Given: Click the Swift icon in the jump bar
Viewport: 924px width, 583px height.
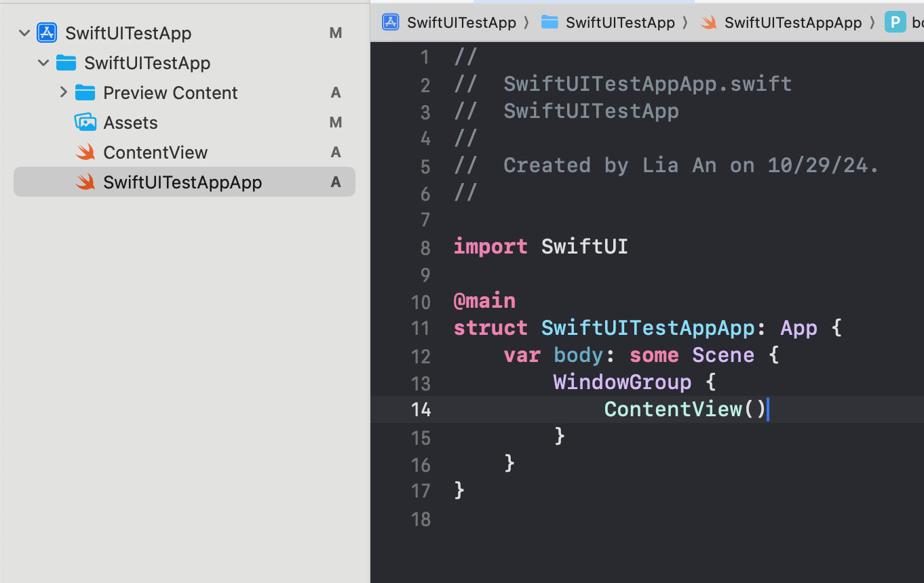Looking at the screenshot, I should click(x=708, y=22).
